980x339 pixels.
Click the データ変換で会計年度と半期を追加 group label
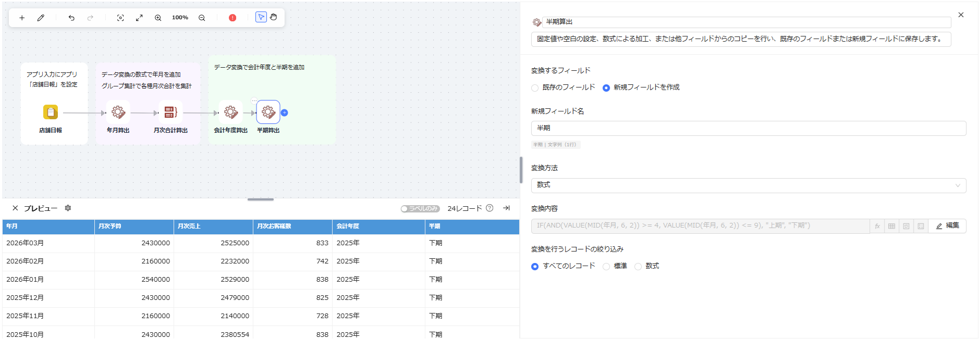coord(259,68)
